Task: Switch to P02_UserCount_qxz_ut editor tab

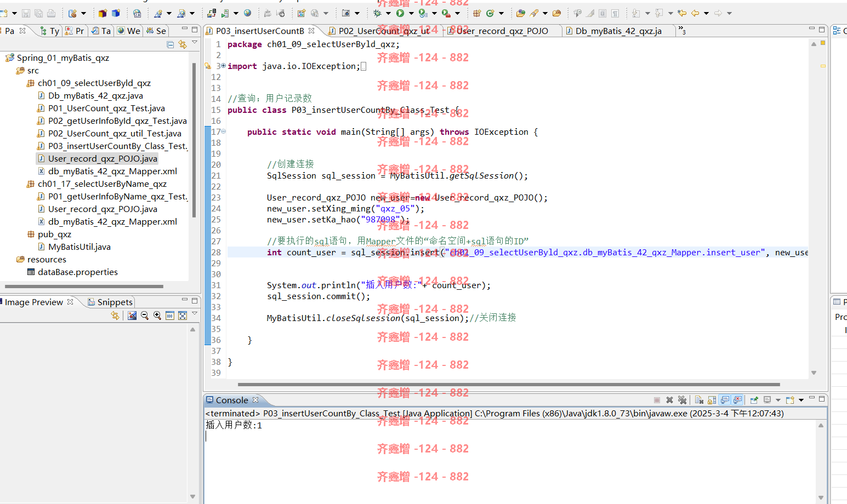Action: click(384, 31)
